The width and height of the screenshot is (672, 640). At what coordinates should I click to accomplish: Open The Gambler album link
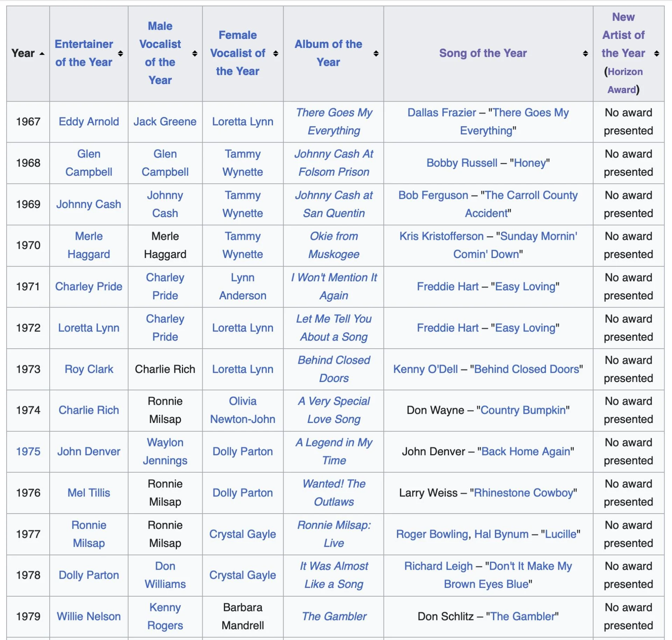point(334,616)
